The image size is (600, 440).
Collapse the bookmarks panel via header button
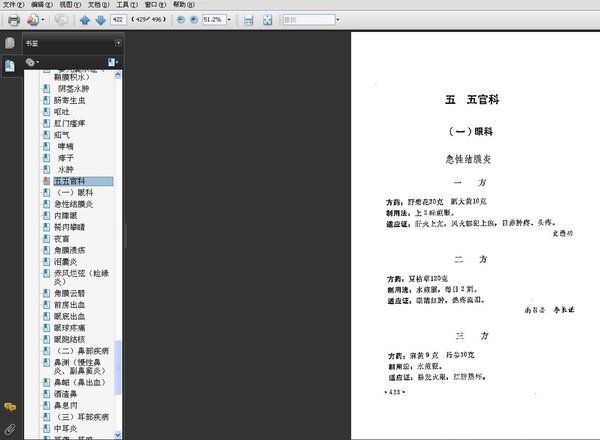pyautogui.click(x=118, y=43)
